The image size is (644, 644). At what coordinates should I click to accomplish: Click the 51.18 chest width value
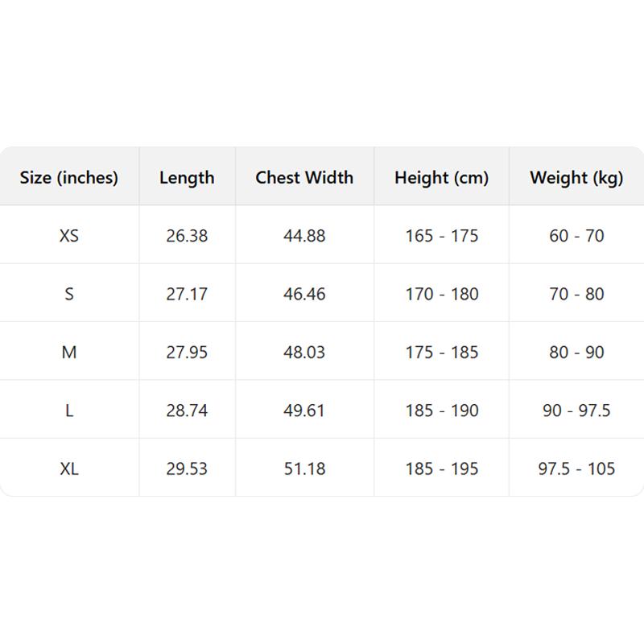pos(304,469)
